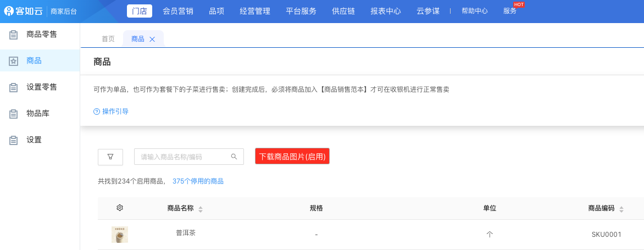Open the 375个停用的商品 link

198,181
